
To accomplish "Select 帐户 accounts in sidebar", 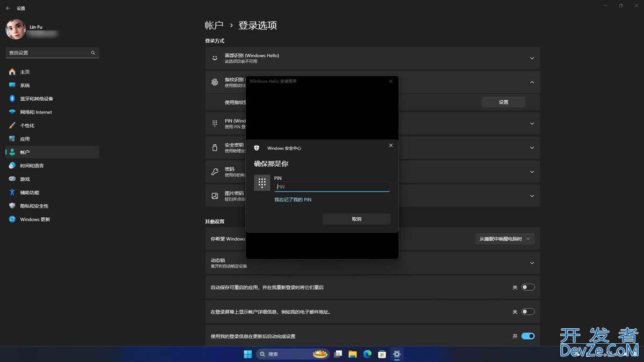I will tap(52, 152).
